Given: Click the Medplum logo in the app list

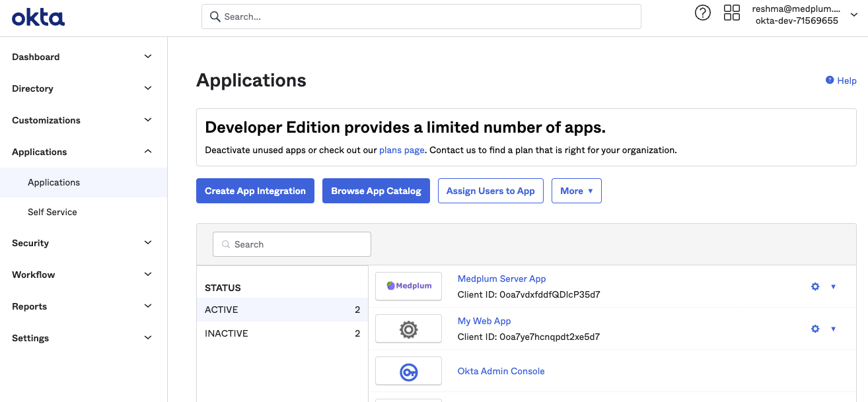Looking at the screenshot, I should 408,286.
